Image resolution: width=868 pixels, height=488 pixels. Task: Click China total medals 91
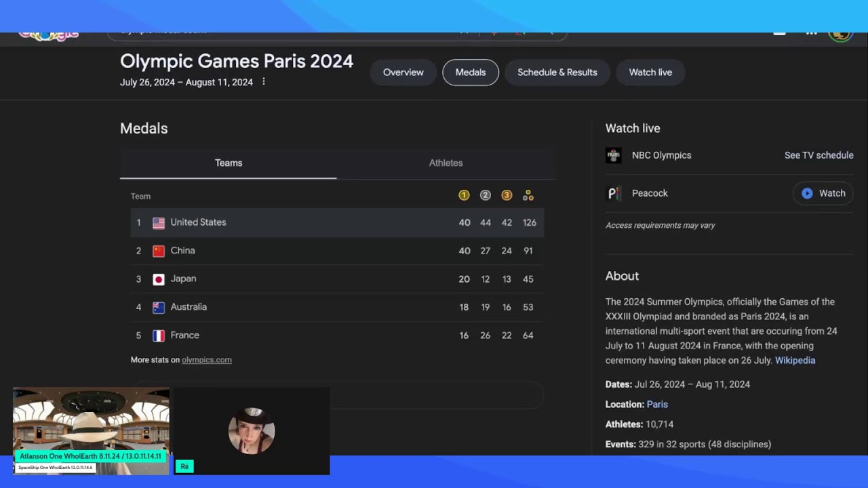tap(528, 251)
